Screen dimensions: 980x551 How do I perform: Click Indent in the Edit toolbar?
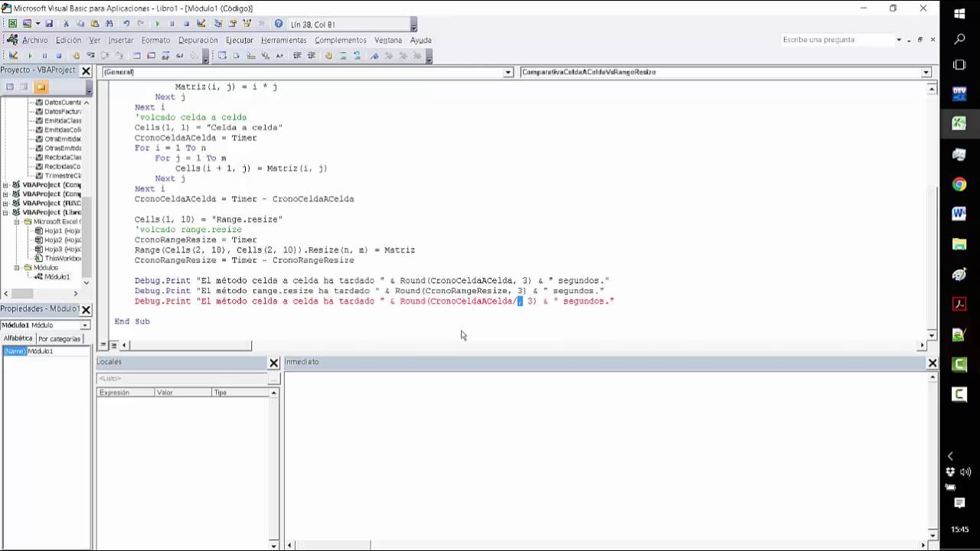coord(297,55)
